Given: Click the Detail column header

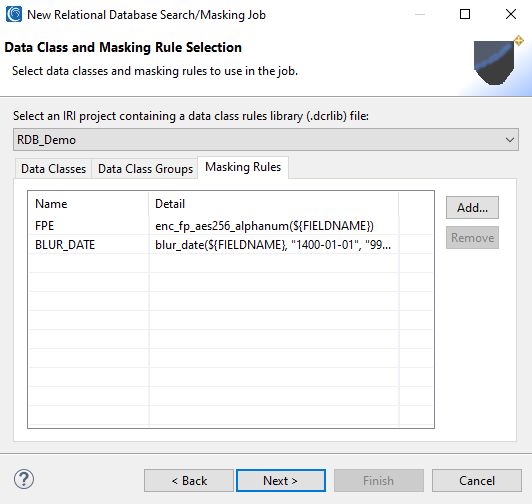Looking at the screenshot, I should tap(274, 204).
